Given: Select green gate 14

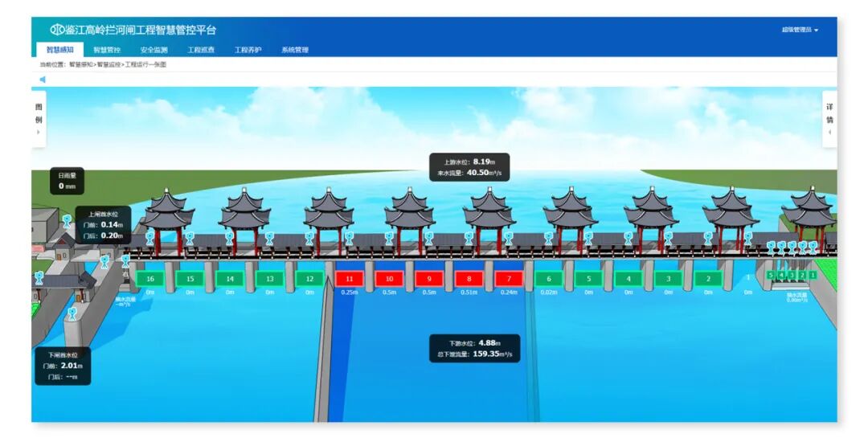Looking at the screenshot, I should click(230, 279).
